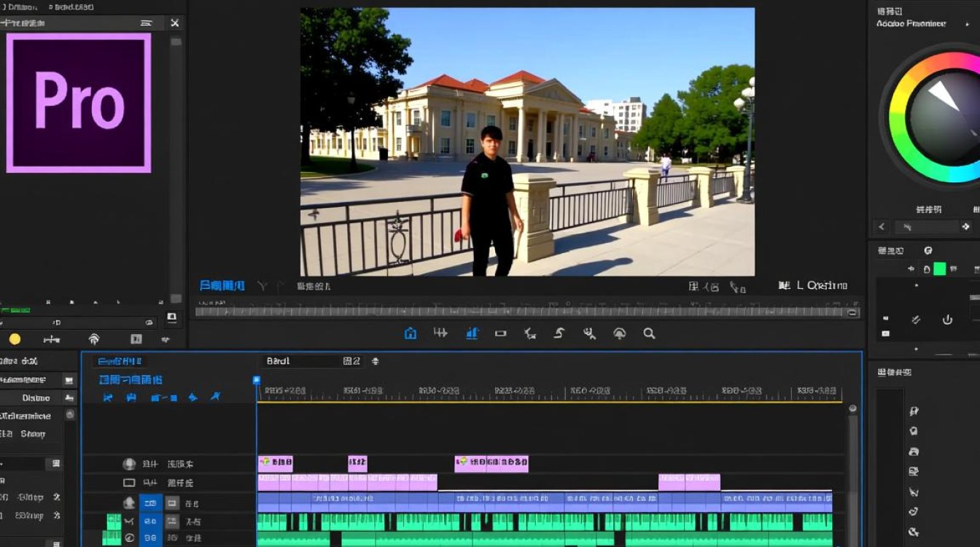980x547 pixels.
Task: Click the scrubber bar below the preview
Action: (x=526, y=311)
